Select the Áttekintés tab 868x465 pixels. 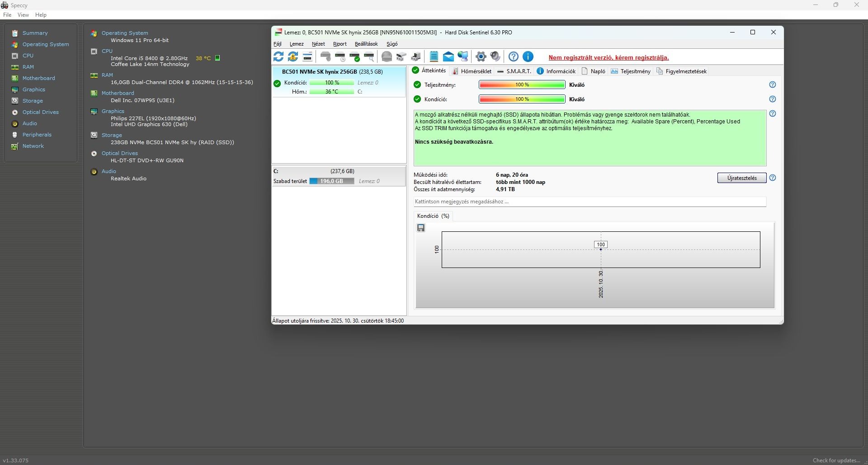429,70
